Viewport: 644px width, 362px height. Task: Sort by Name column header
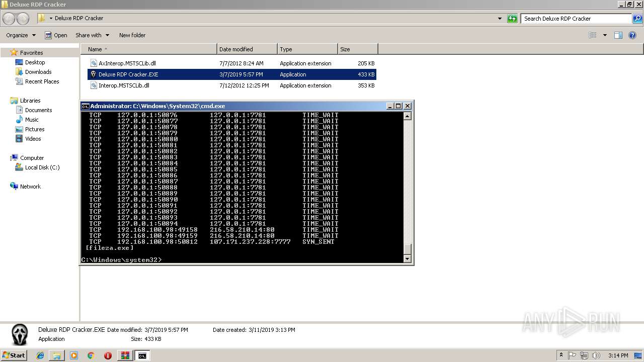[148, 49]
